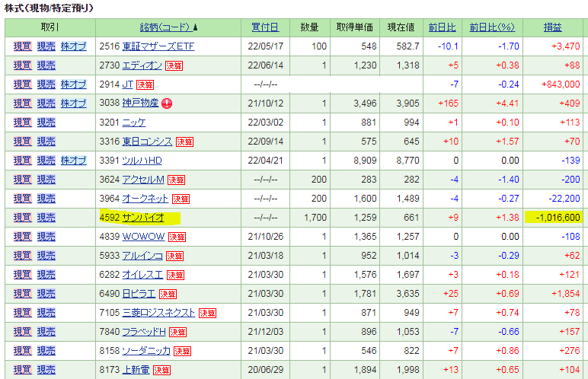Open the WOWOW stock link
Screen dimensions: 588x379
click(x=143, y=237)
